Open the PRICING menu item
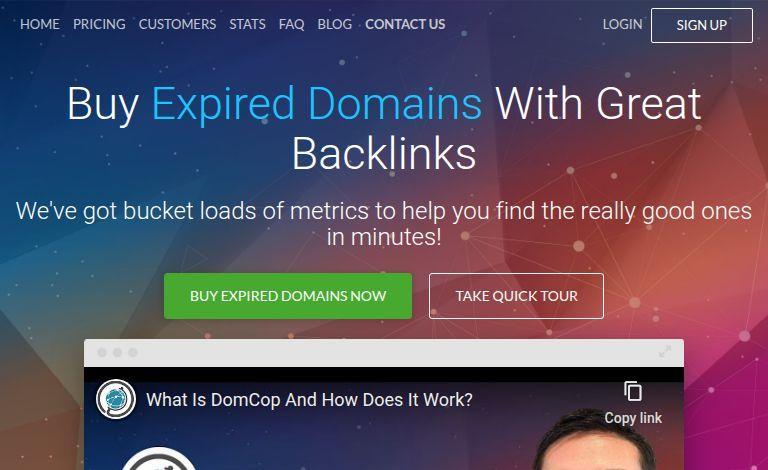Screen dimensions: 768x470 click(99, 24)
